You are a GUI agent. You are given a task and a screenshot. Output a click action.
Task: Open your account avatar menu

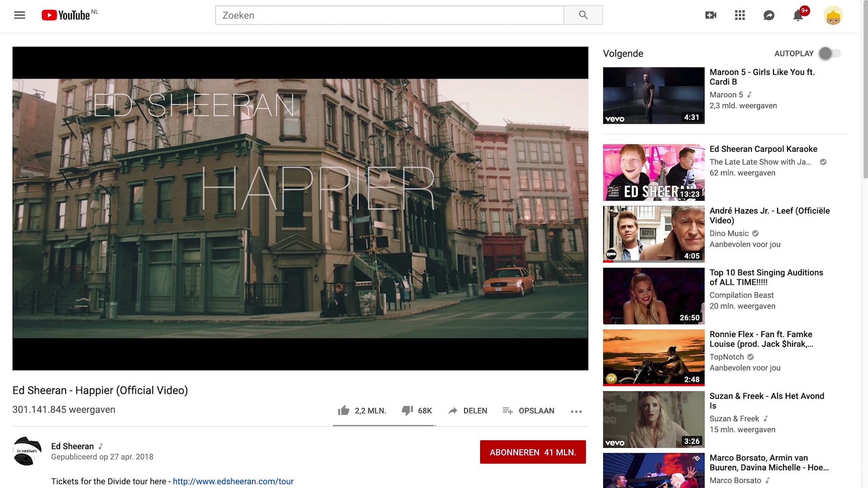tap(833, 15)
